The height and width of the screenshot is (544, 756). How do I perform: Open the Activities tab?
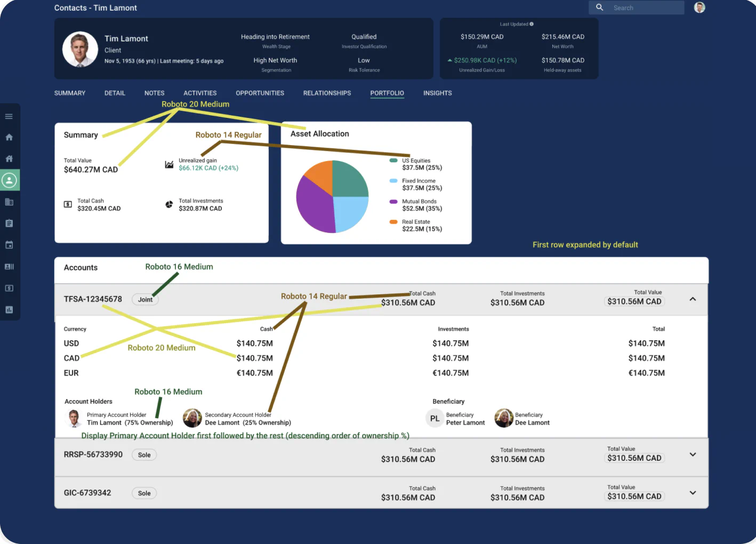[200, 93]
